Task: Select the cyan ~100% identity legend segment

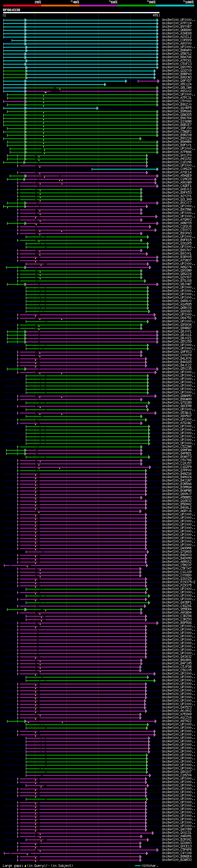Action: coord(175,6)
